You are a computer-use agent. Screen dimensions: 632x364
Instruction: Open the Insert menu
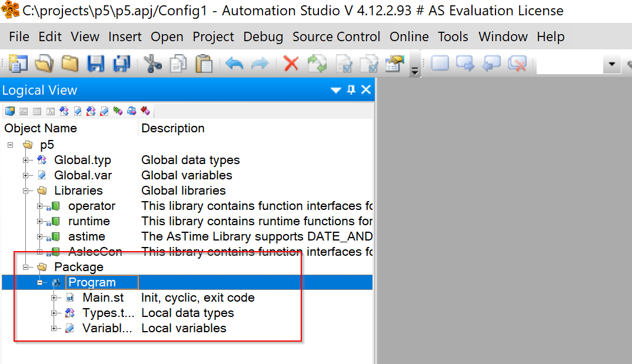click(125, 36)
